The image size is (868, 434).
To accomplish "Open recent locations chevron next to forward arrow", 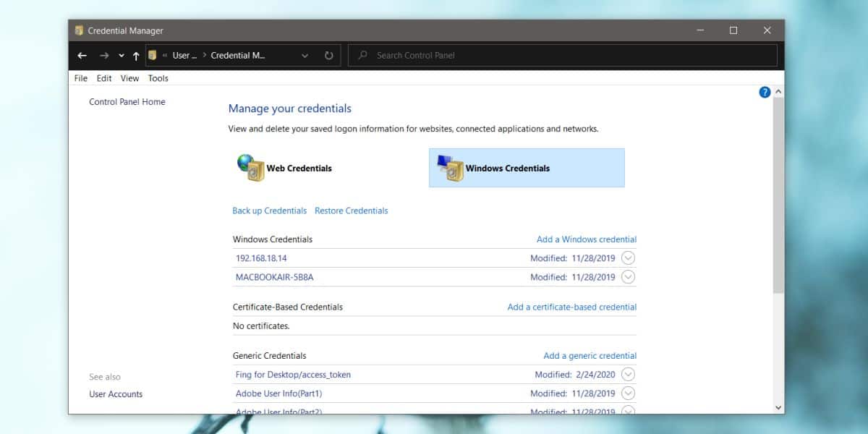I will pos(121,56).
